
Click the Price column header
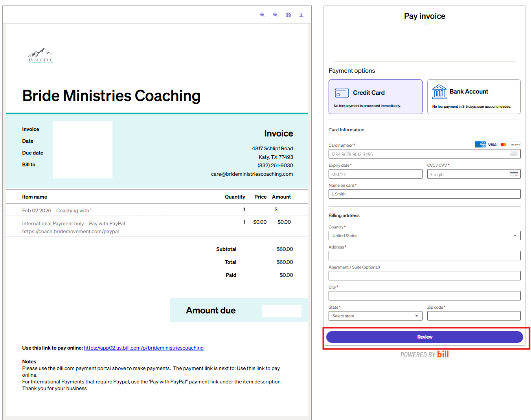(x=261, y=197)
